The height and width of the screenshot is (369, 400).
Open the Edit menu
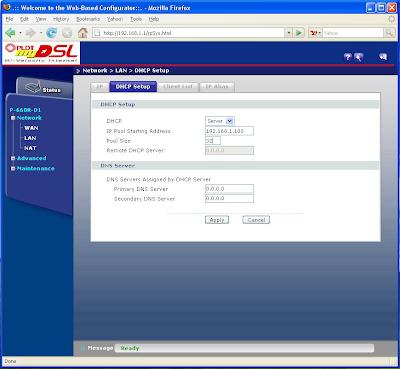point(24,19)
